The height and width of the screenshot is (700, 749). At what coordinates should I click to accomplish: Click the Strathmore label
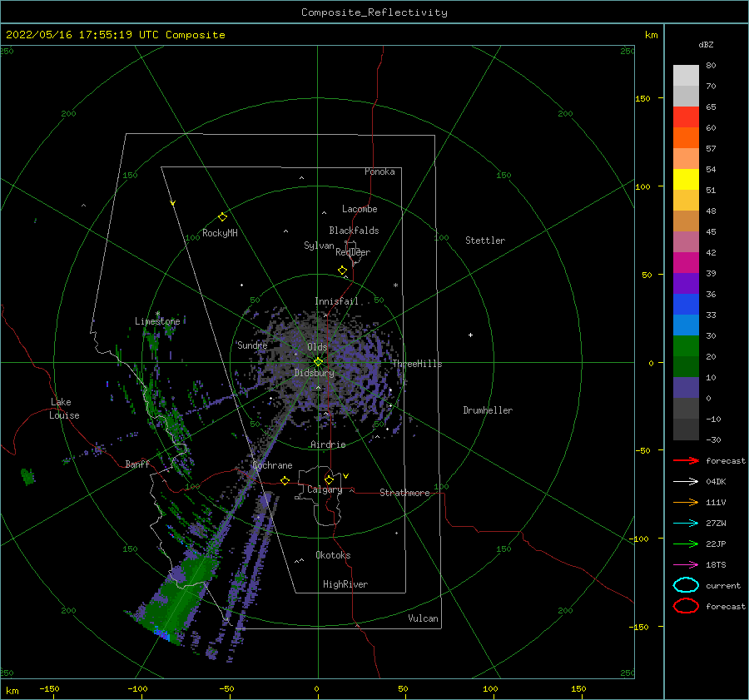point(404,493)
